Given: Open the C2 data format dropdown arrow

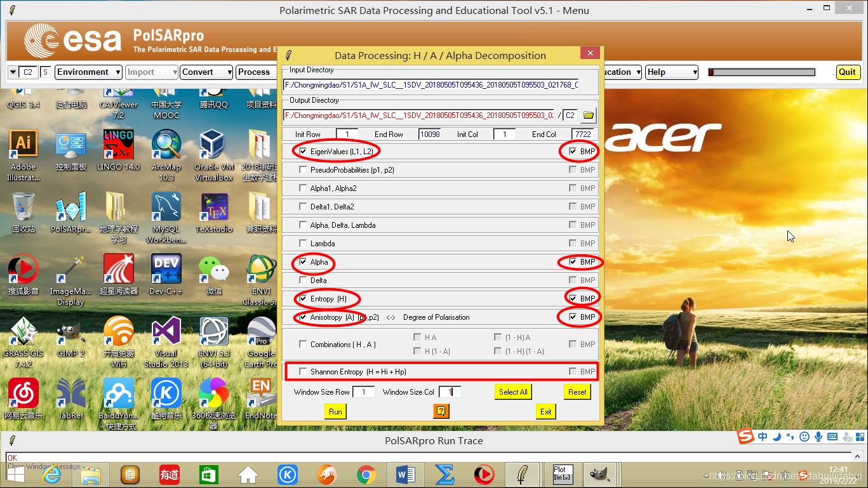Looking at the screenshot, I should pos(13,72).
